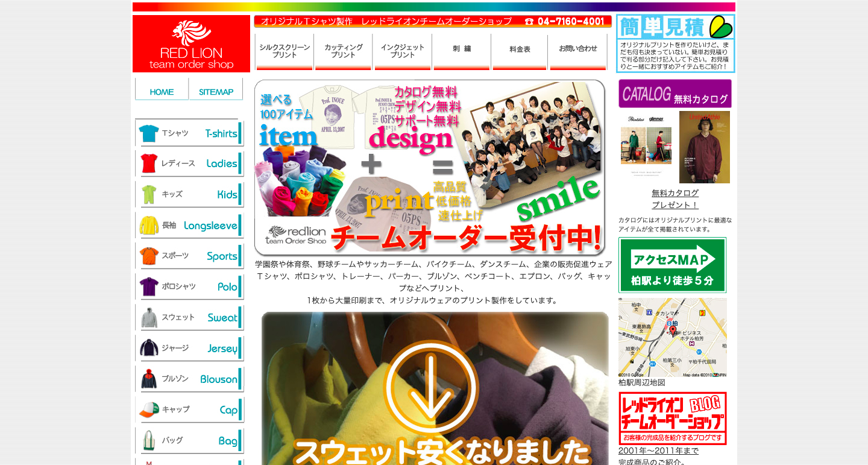Click the Kashiwa station map thumbnail
This screenshot has width=868, height=465.
[672, 337]
